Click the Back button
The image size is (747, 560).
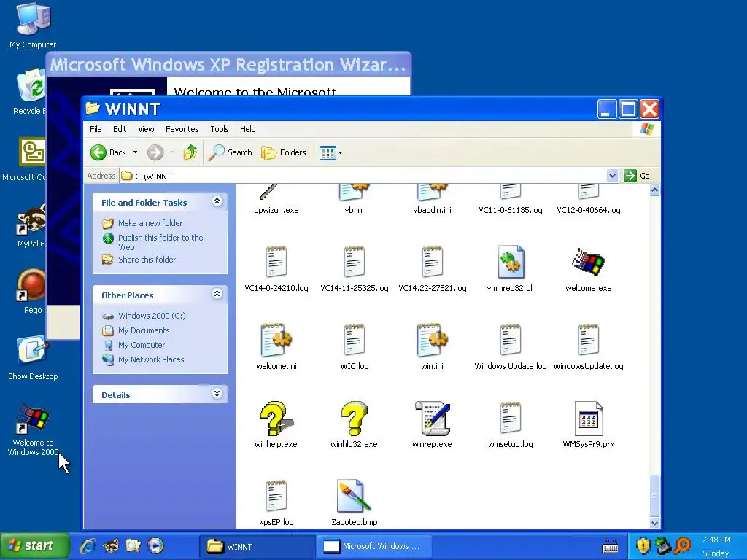[x=109, y=152]
